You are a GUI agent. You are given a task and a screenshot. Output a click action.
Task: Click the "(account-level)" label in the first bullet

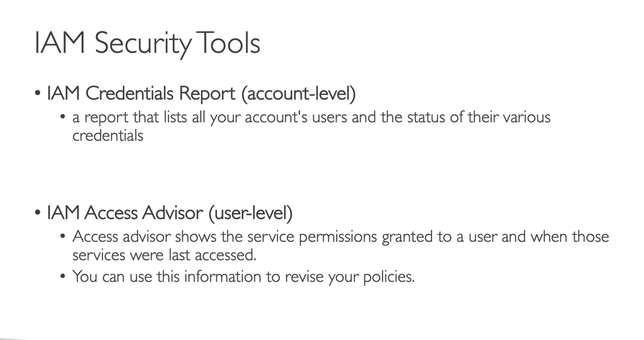[298, 94]
